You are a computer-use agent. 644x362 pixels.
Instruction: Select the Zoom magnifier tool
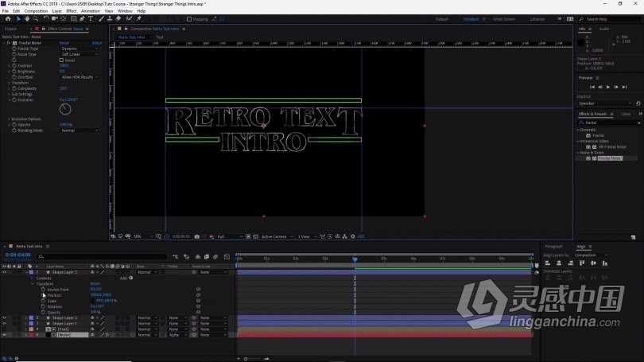36,18
